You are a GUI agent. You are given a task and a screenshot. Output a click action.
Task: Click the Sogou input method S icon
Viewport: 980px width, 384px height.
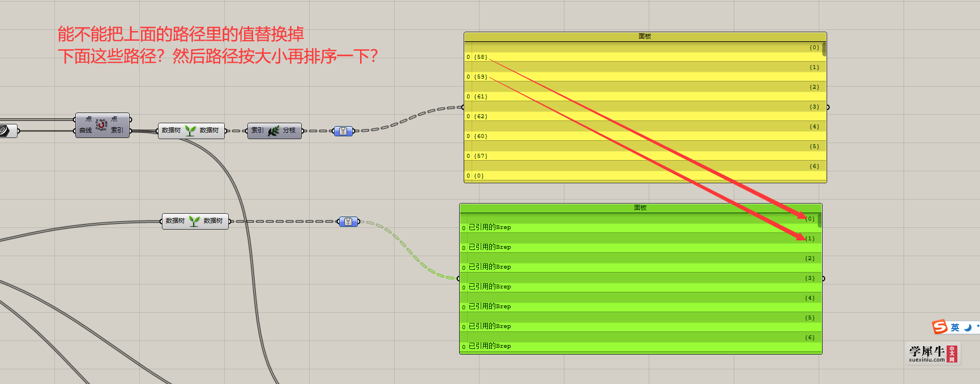click(940, 327)
